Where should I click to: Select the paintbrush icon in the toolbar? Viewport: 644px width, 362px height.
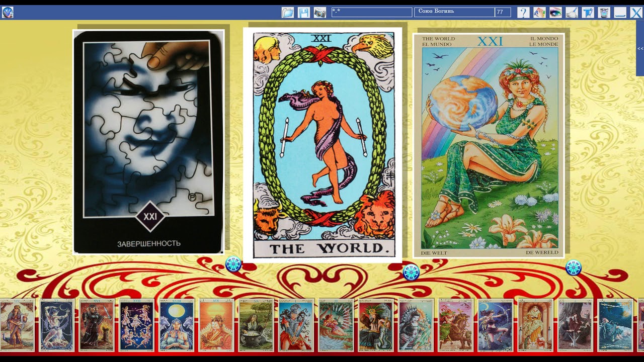(572, 13)
